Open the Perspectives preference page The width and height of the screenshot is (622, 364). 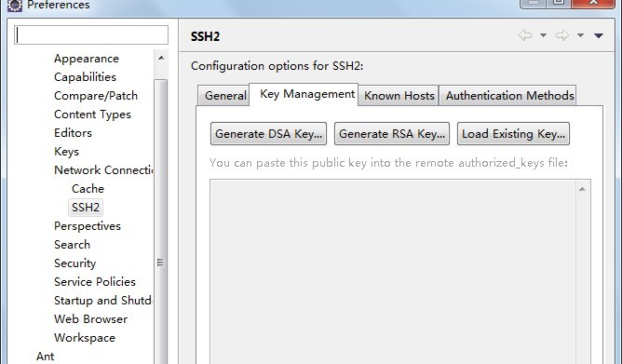[88, 226]
